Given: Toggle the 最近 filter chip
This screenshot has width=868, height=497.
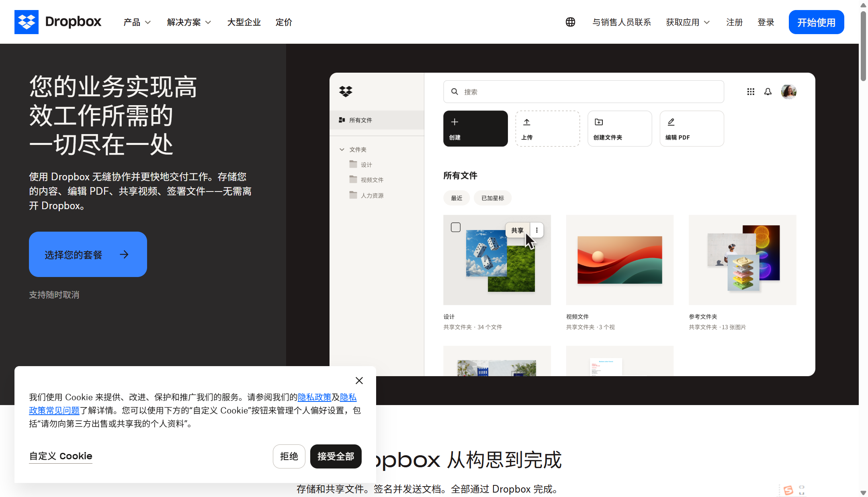Looking at the screenshot, I should [457, 198].
